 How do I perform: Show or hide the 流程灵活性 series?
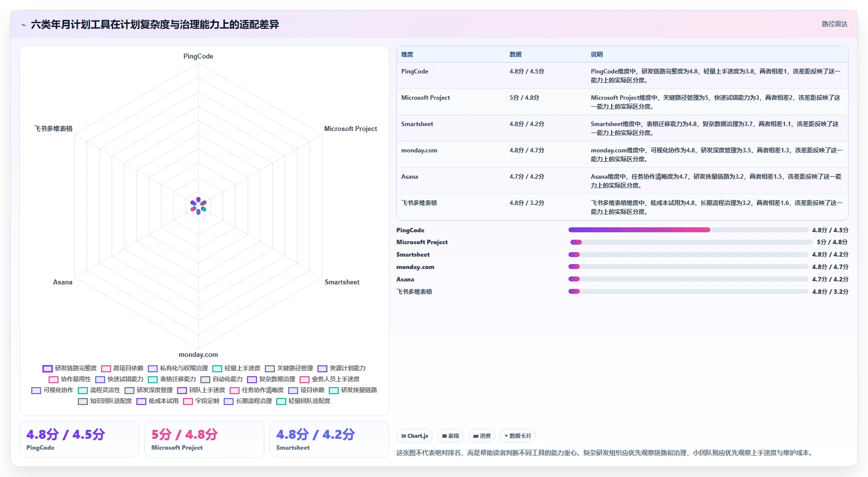pyautogui.click(x=99, y=390)
